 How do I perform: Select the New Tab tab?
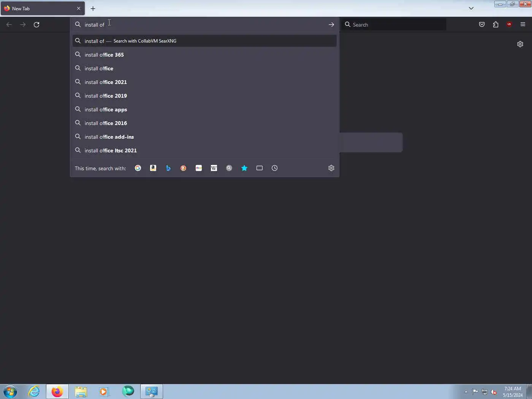tap(43, 8)
